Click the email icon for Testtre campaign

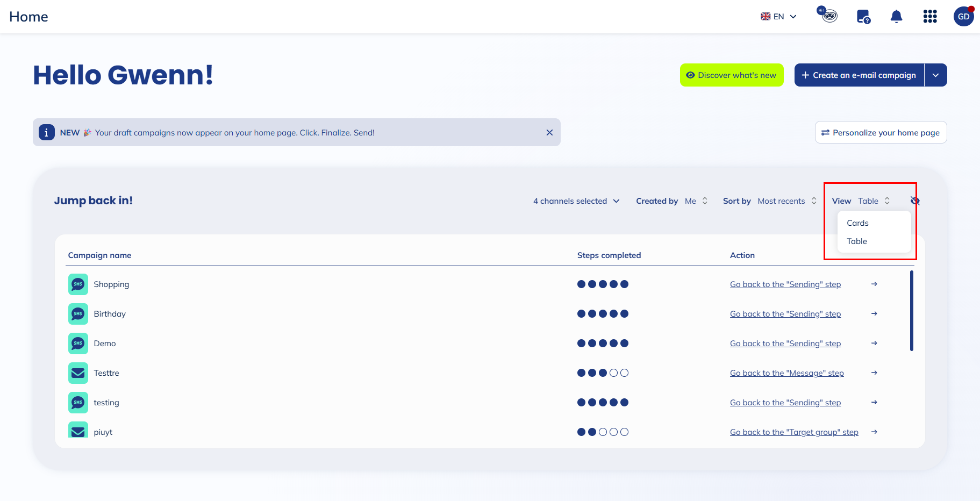(x=78, y=373)
